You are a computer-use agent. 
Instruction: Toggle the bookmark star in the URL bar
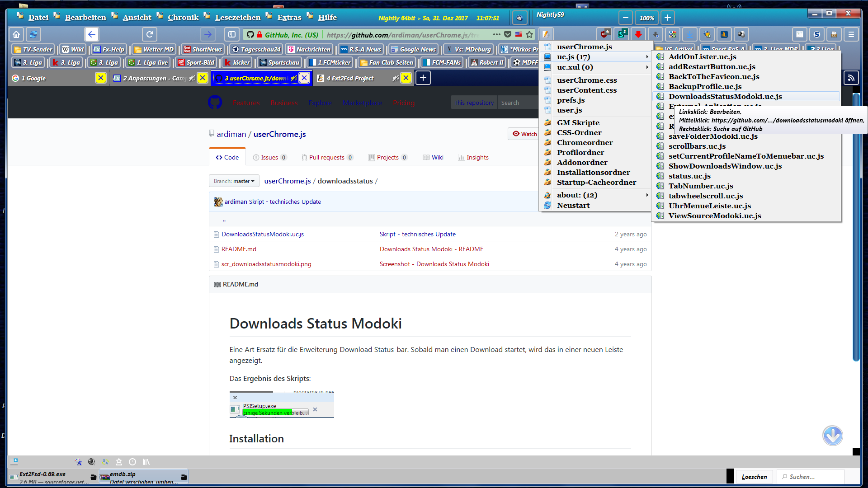(x=529, y=34)
